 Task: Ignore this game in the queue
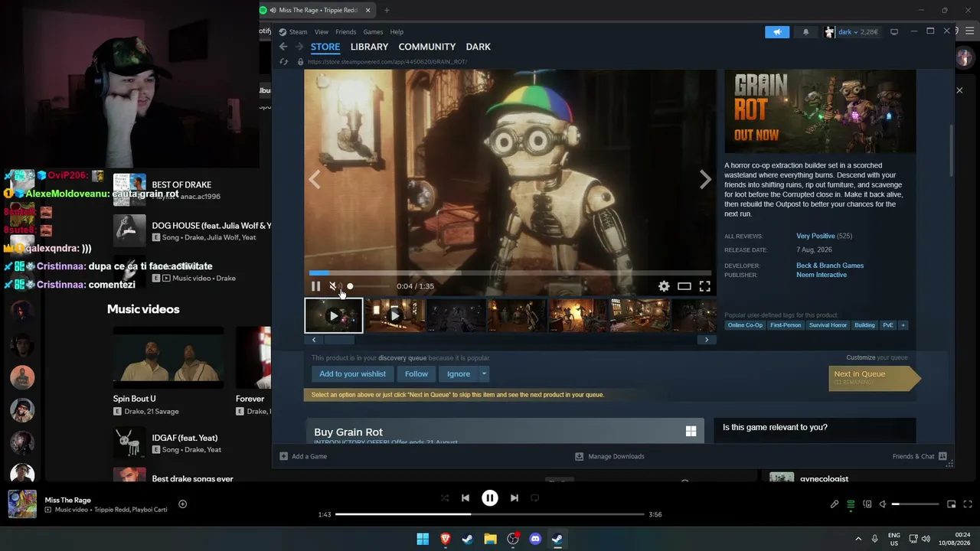(459, 374)
